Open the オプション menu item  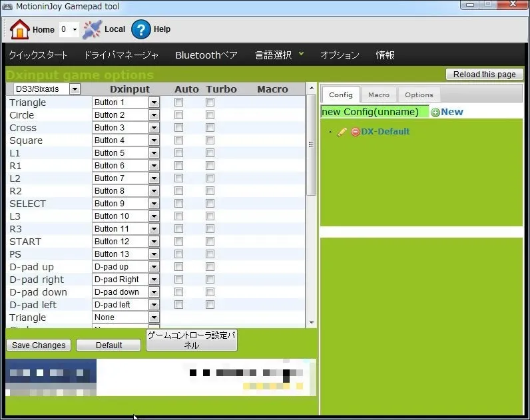coord(340,55)
